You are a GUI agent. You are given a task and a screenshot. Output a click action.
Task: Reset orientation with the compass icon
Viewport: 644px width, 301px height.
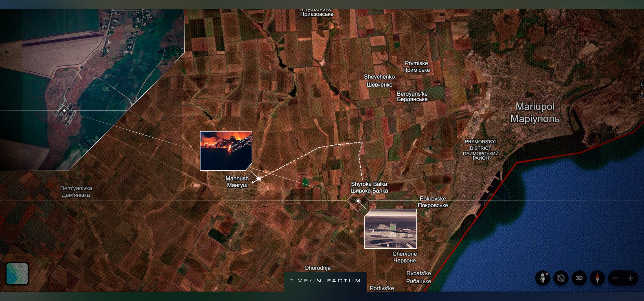click(x=597, y=278)
